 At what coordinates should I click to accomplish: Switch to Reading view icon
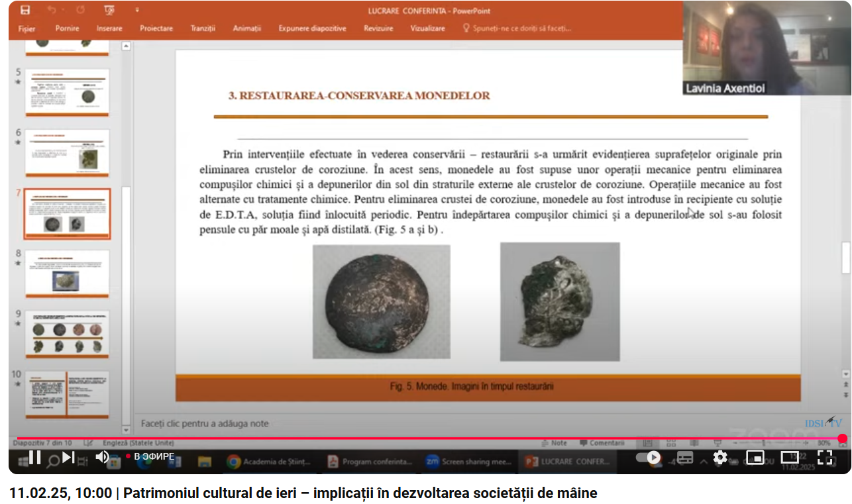point(693,442)
